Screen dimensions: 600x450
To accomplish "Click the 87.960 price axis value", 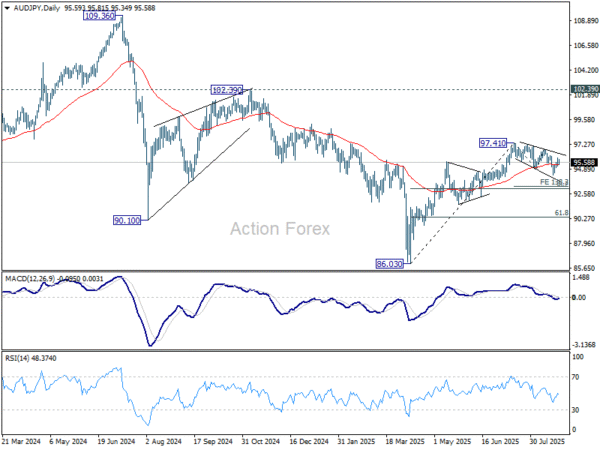I will (584, 243).
